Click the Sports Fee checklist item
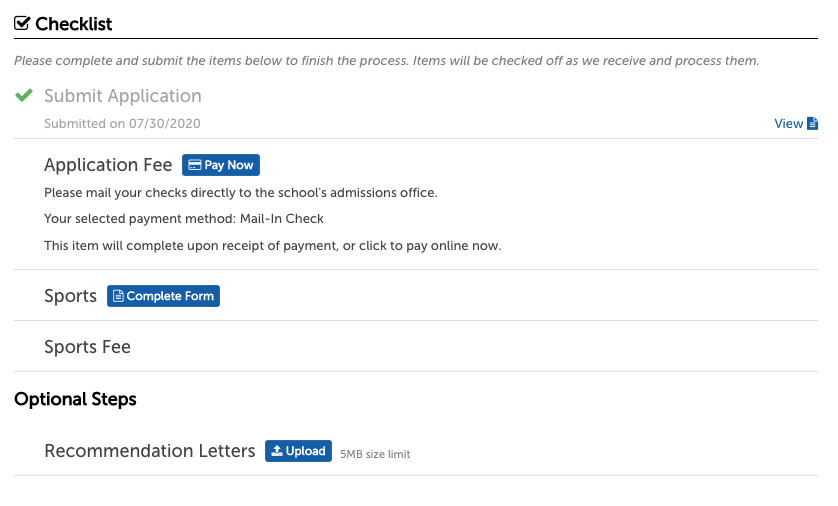The height and width of the screenshot is (506, 838). [88, 347]
